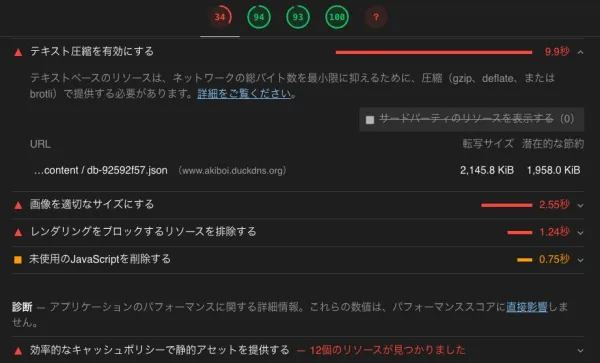600x363 pixels.
Task: Expand the キャッシュポリシー audit chevron
Action: click(580, 350)
